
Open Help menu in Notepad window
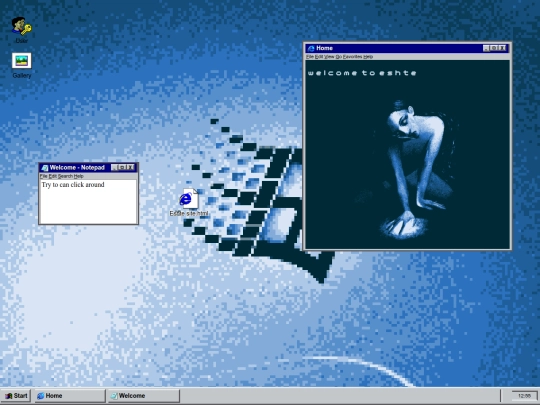79,176
